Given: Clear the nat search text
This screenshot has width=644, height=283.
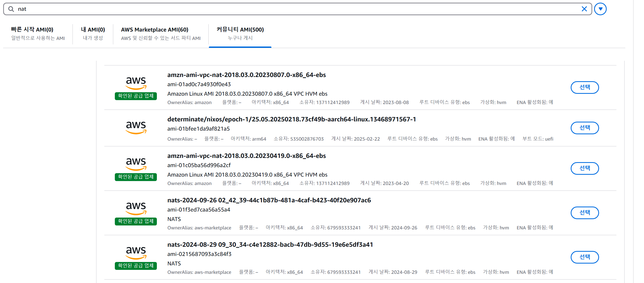Looking at the screenshot, I should tap(584, 9).
